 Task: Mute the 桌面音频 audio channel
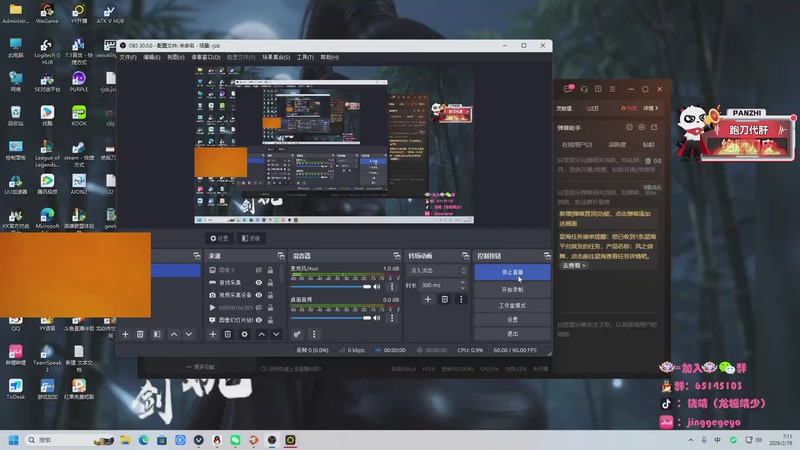(377, 318)
